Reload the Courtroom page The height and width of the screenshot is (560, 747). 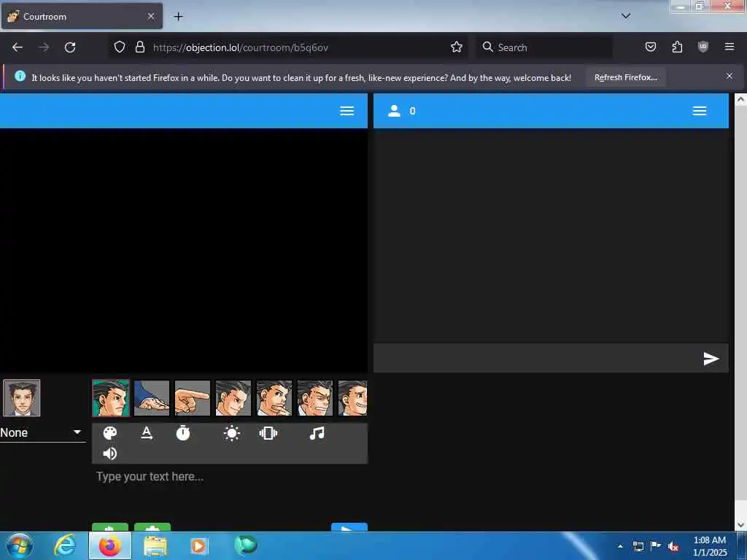click(70, 47)
